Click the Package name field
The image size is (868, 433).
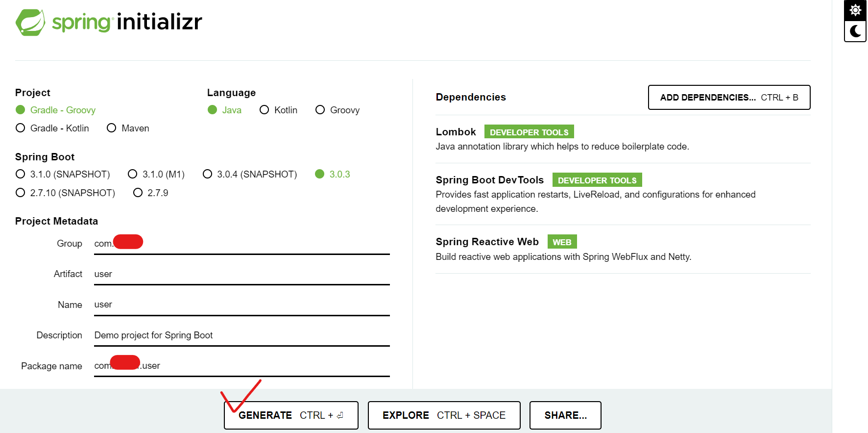pos(242,366)
